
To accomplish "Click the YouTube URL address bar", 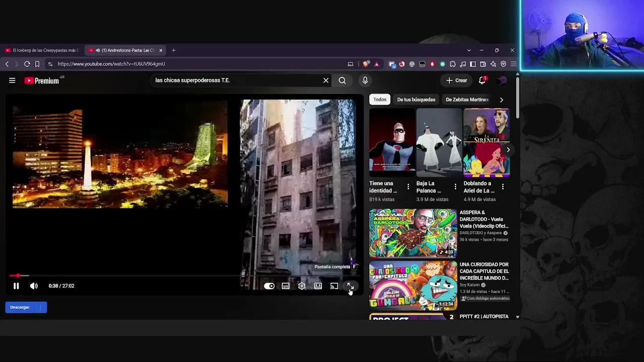I will coord(201,64).
